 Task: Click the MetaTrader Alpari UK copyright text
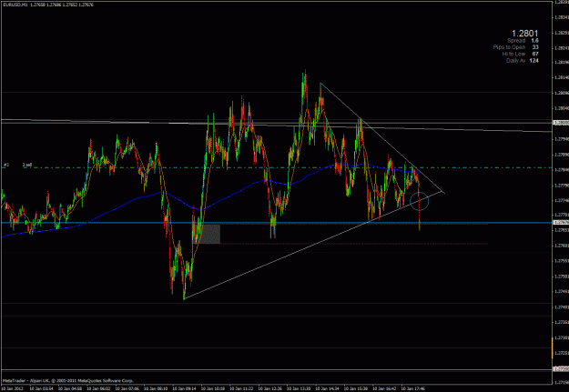tap(68, 380)
